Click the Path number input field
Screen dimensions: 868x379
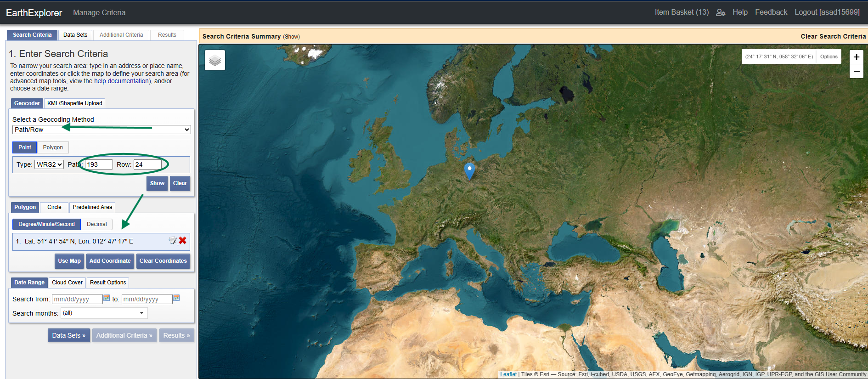[x=99, y=164]
